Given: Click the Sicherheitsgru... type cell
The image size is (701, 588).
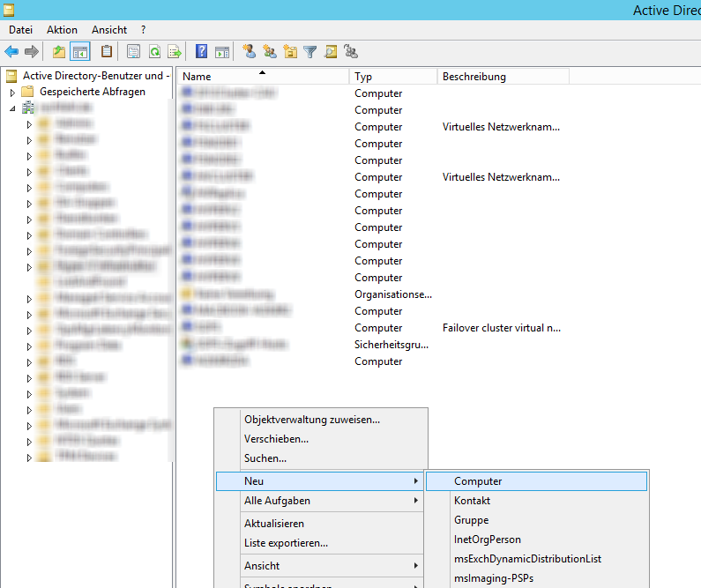Looking at the screenshot, I should [392, 345].
